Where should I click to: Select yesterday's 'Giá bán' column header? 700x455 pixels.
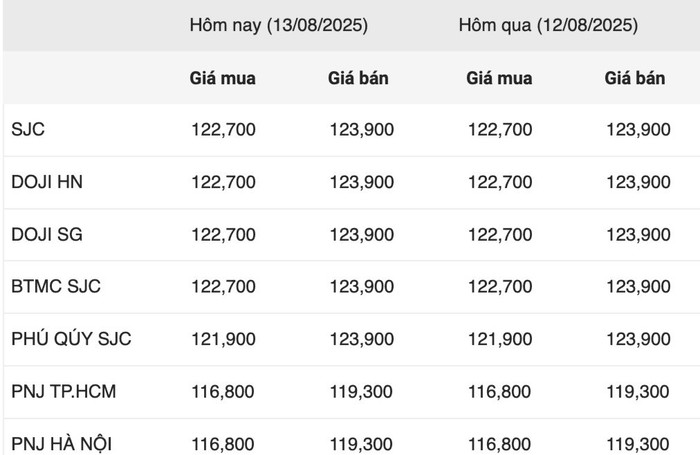[x=635, y=78]
